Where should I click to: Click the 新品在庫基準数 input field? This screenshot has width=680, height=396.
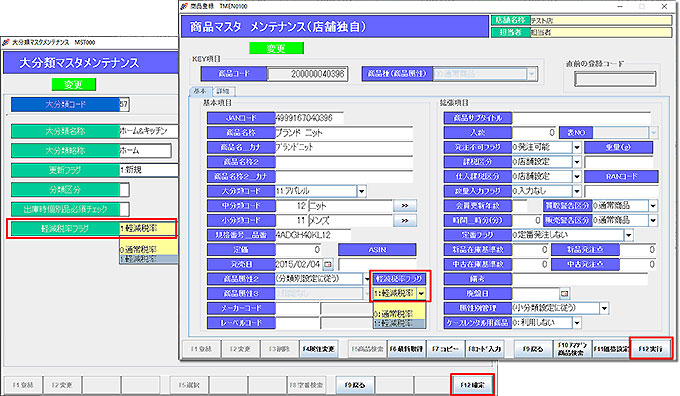tap(530, 249)
